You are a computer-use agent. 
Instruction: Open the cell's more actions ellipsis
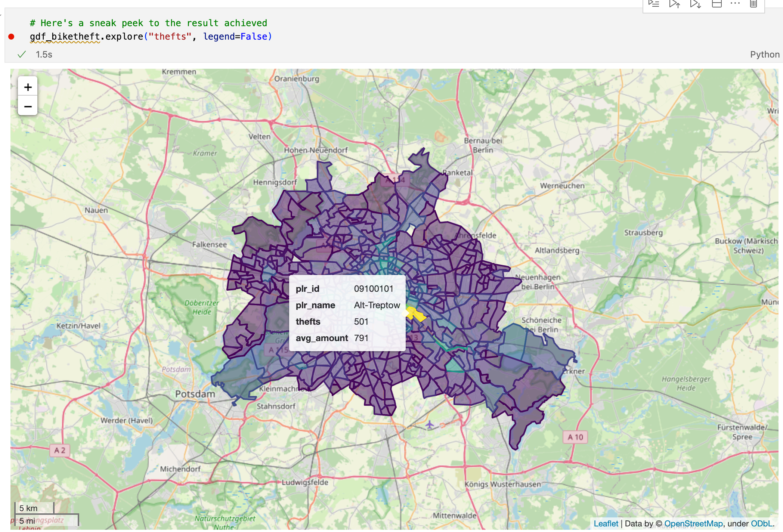735,3
